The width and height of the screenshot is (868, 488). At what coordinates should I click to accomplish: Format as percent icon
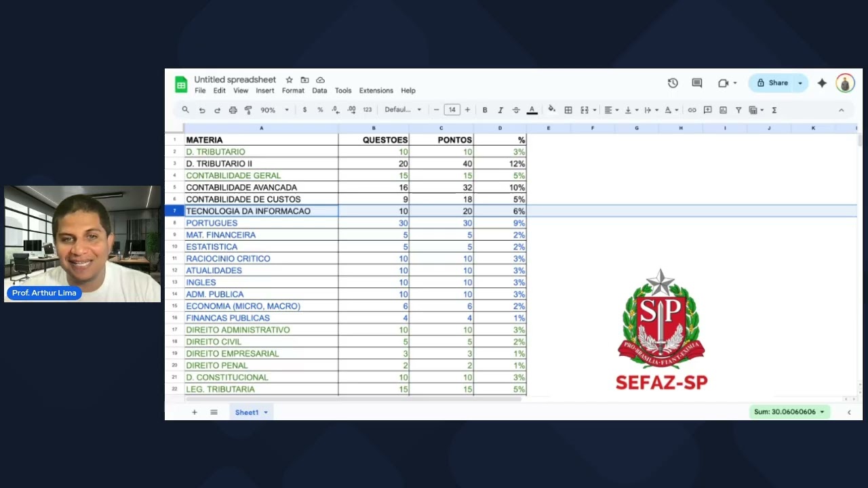tap(320, 110)
